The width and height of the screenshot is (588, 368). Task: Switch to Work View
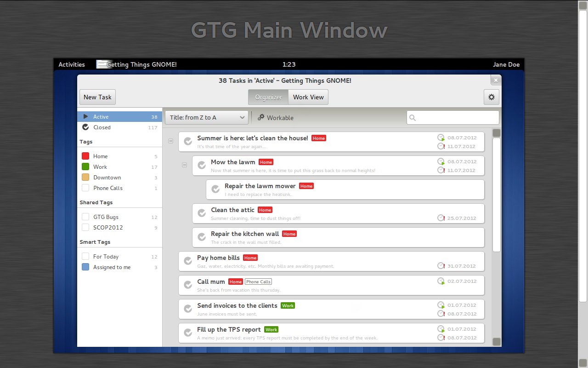308,97
